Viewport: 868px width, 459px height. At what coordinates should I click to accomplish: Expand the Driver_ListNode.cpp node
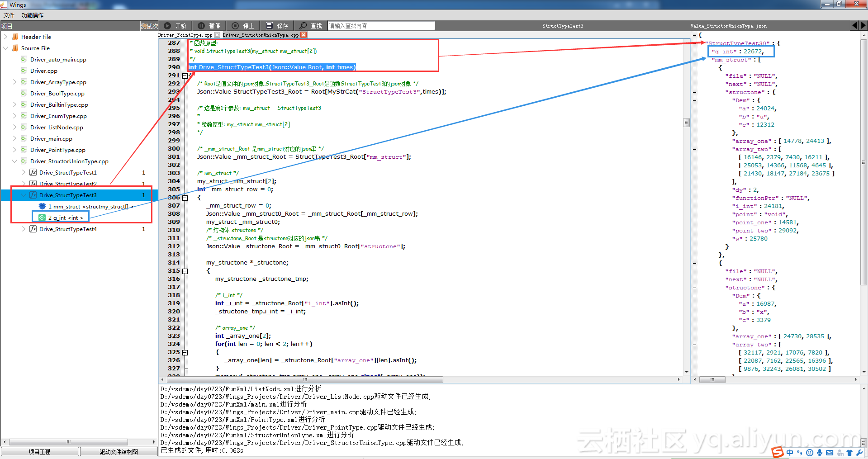(x=14, y=127)
